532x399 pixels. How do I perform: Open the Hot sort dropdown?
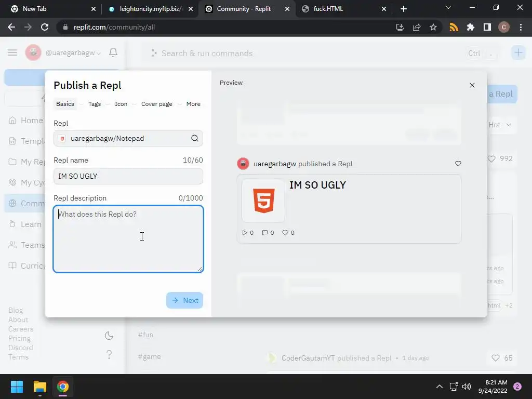point(499,125)
